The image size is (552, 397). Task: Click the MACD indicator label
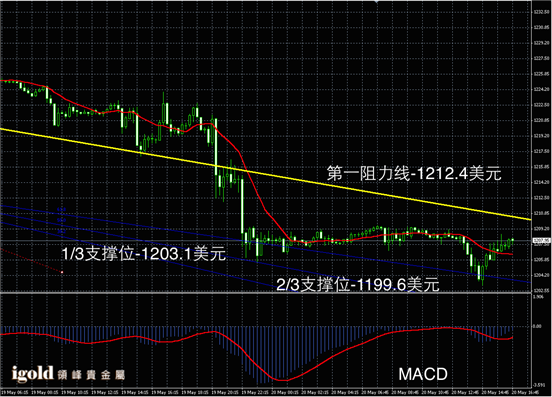(x=423, y=374)
